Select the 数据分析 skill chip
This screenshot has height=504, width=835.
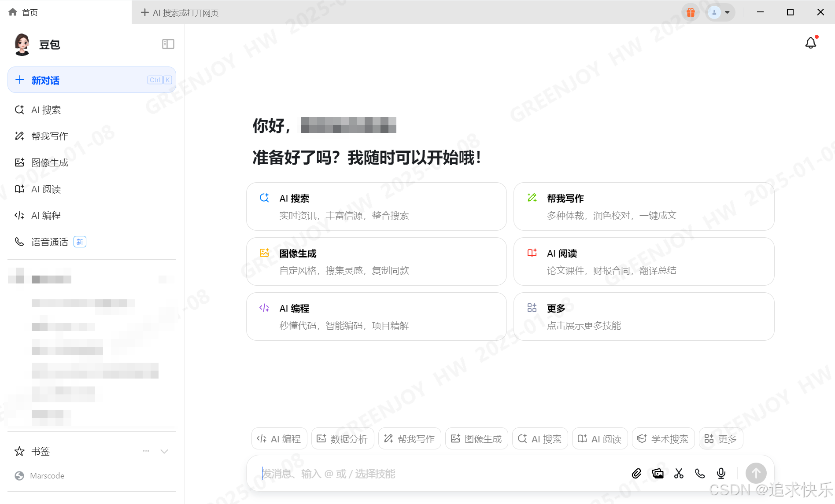pyautogui.click(x=343, y=438)
